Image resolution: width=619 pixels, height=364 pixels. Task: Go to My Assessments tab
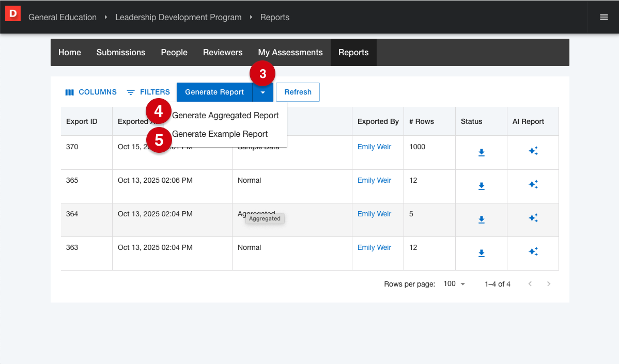(x=290, y=53)
